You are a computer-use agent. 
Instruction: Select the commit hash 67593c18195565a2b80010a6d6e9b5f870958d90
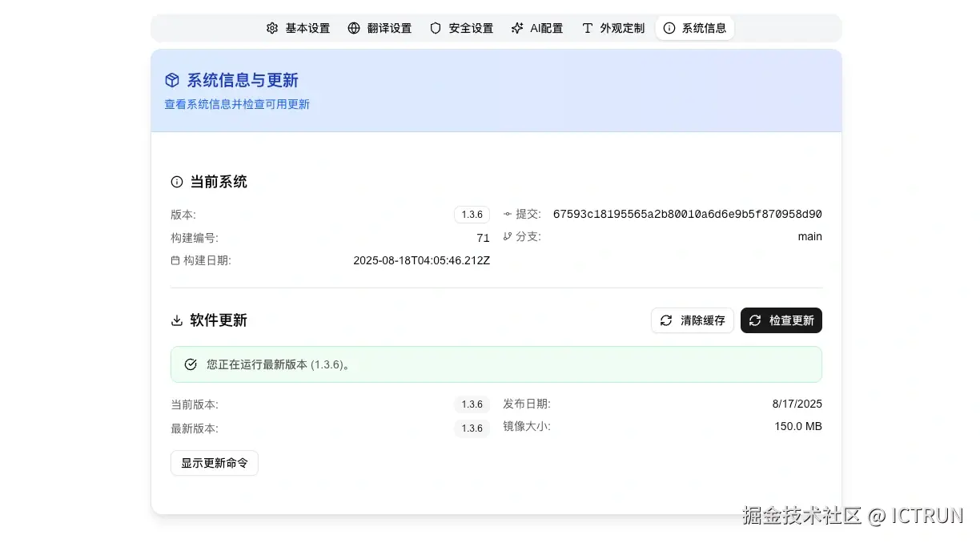pyautogui.click(x=688, y=214)
